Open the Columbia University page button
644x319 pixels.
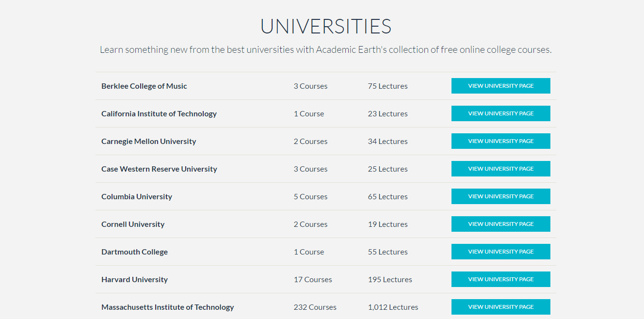(500, 196)
